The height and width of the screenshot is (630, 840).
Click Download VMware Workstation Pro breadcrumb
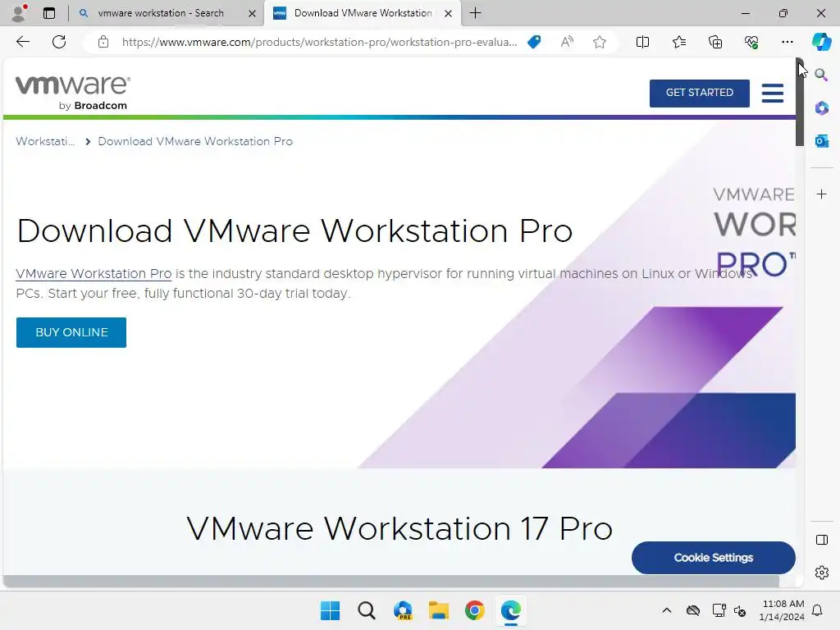click(x=195, y=141)
